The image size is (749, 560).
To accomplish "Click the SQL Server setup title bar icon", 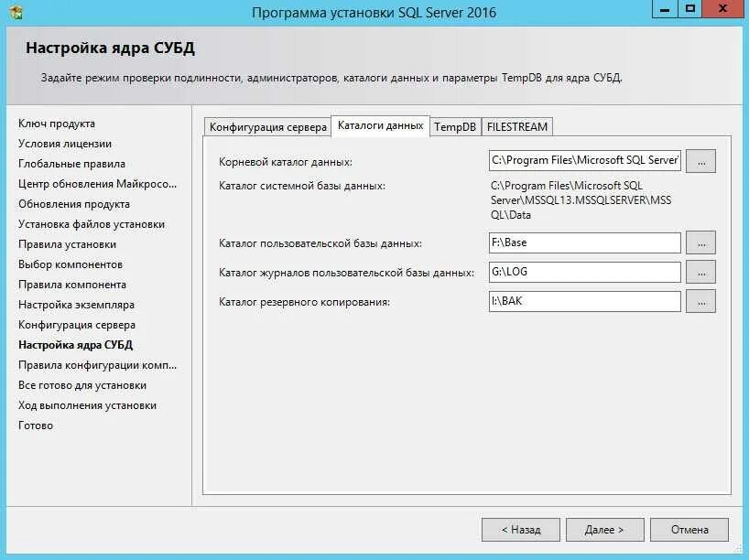I will pyautogui.click(x=15, y=13).
